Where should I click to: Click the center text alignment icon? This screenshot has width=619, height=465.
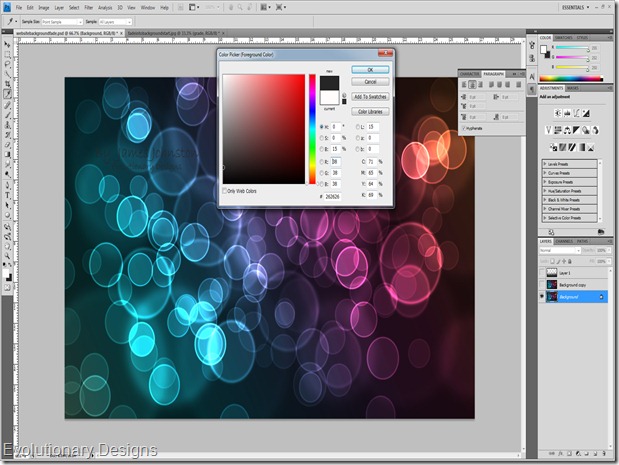[x=472, y=84]
